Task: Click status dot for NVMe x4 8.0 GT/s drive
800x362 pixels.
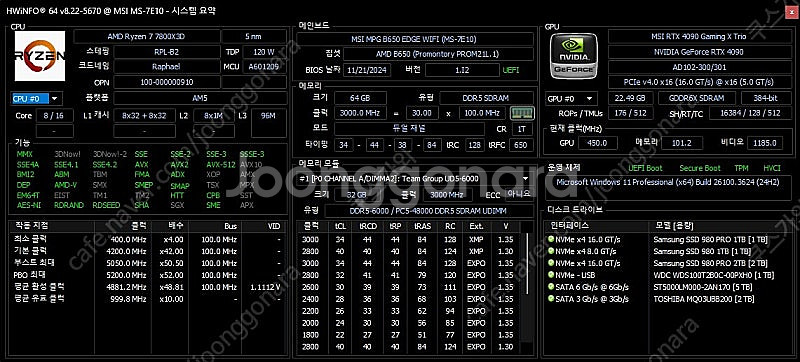Action: (x=551, y=251)
